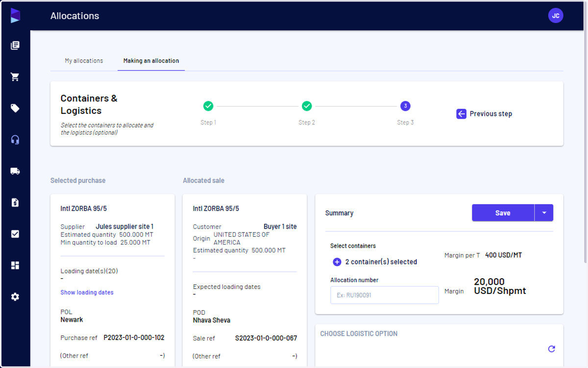This screenshot has width=588, height=368.
Task: Click the Expected loading dates label
Action: click(x=227, y=287)
